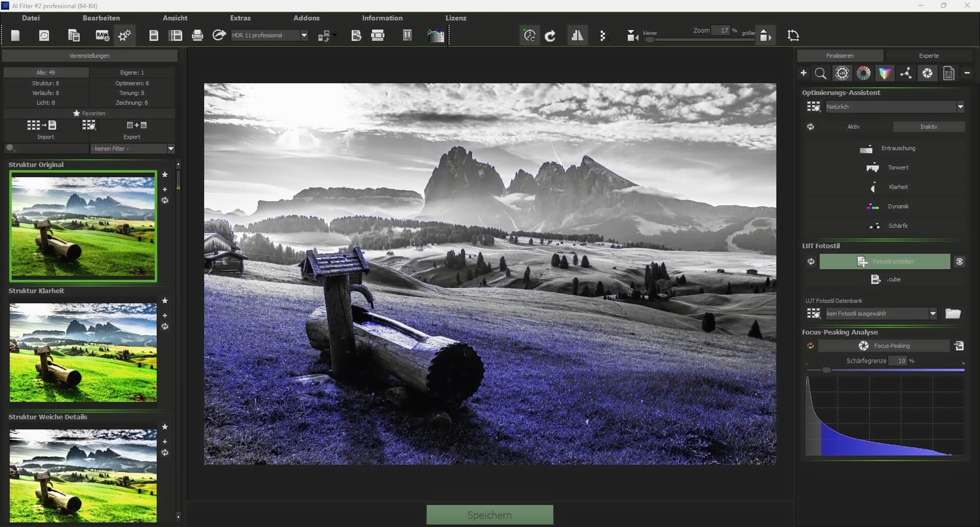980x527 pixels.
Task: Adjust the Schärfegrenze slider
Action: coord(827,370)
